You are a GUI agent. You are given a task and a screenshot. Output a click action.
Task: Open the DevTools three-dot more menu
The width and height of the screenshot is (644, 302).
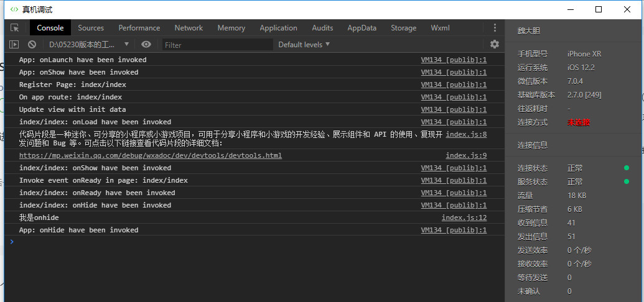495,28
